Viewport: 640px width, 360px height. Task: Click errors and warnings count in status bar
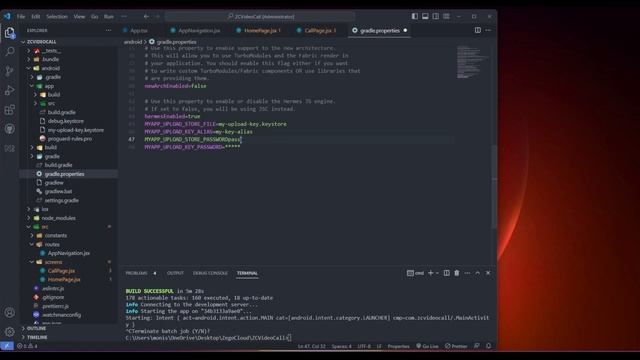pos(27,346)
